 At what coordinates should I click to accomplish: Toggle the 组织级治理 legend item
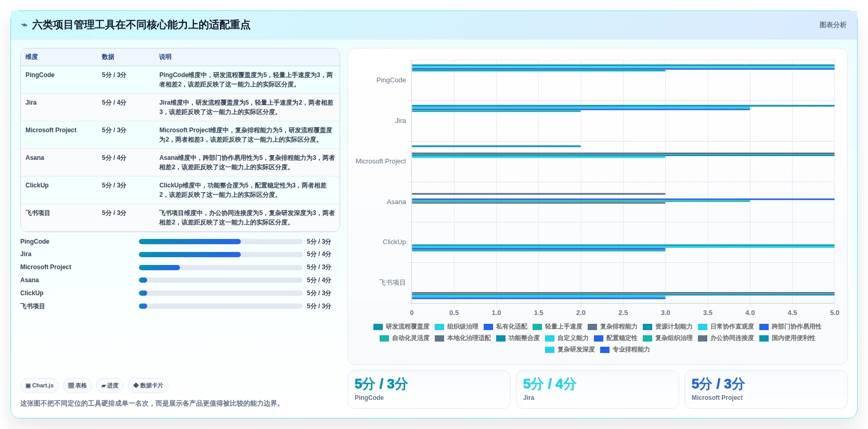point(457,327)
